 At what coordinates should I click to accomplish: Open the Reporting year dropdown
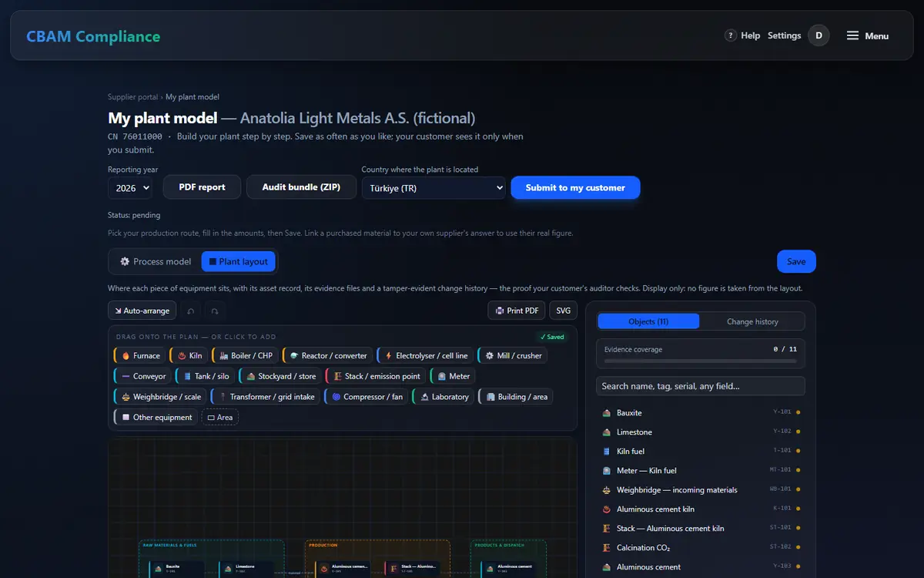(x=130, y=188)
